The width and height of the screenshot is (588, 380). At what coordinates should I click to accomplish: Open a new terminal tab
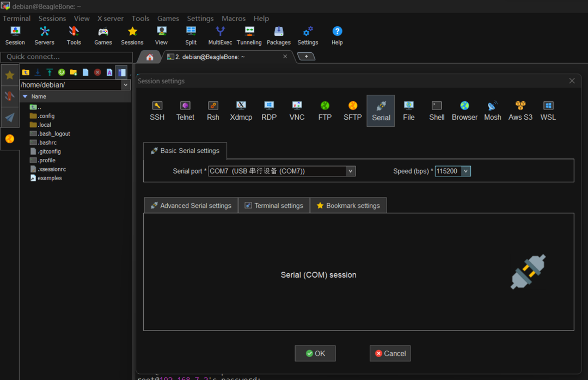[x=306, y=57]
